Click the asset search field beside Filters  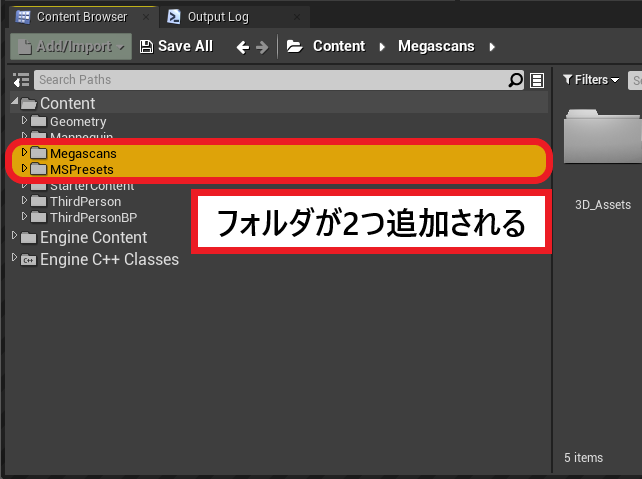click(635, 80)
